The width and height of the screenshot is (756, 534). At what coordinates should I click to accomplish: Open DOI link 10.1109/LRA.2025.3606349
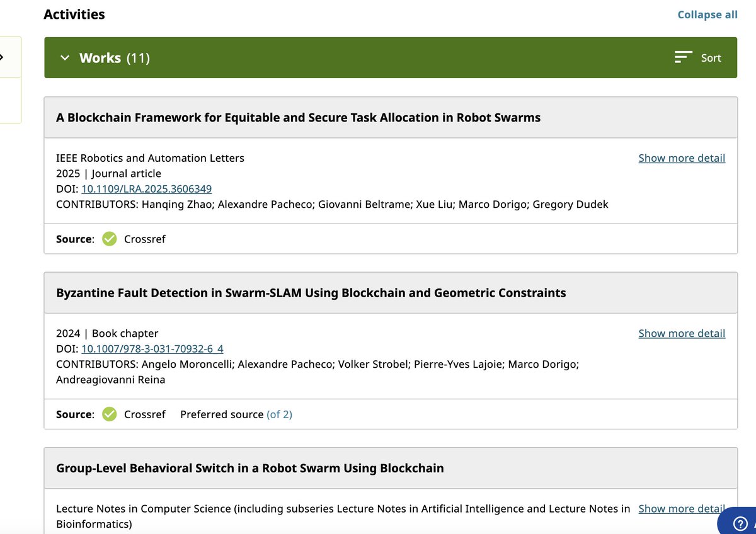click(147, 188)
